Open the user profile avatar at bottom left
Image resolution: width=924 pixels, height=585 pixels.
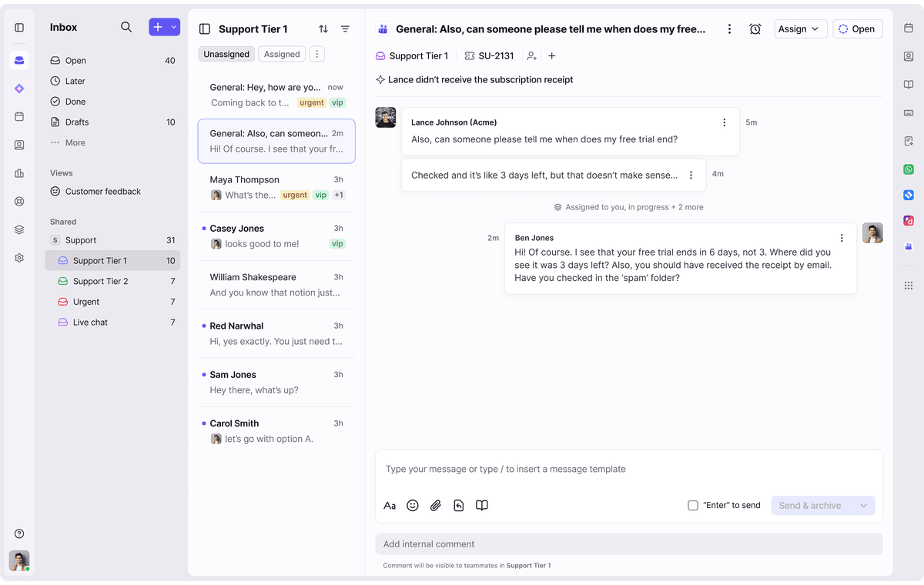click(19, 560)
